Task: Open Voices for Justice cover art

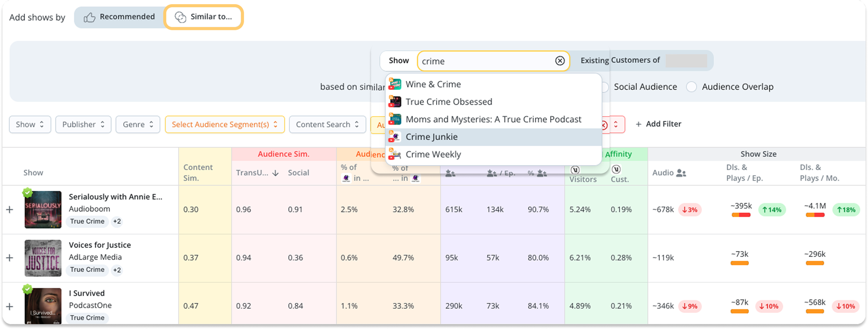Action: (43, 258)
